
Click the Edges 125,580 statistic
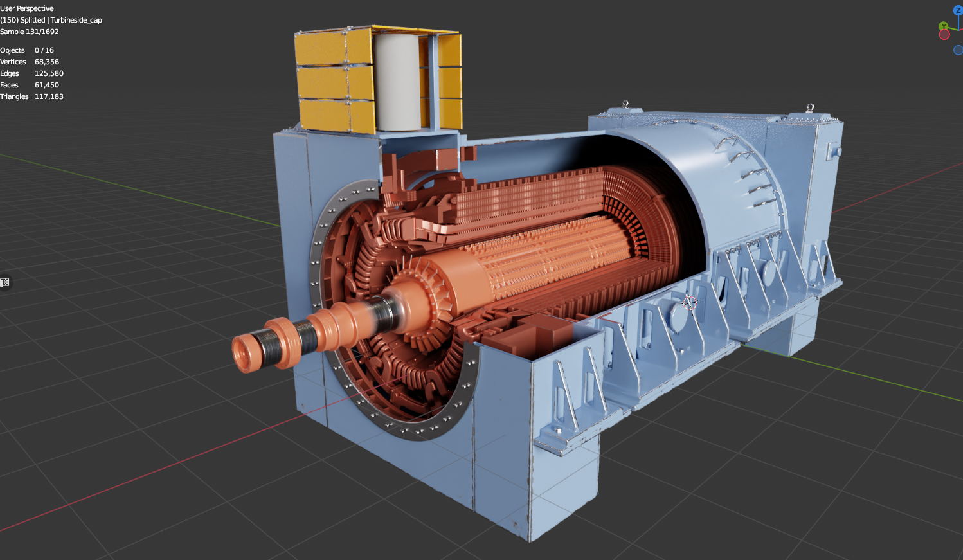pos(32,73)
